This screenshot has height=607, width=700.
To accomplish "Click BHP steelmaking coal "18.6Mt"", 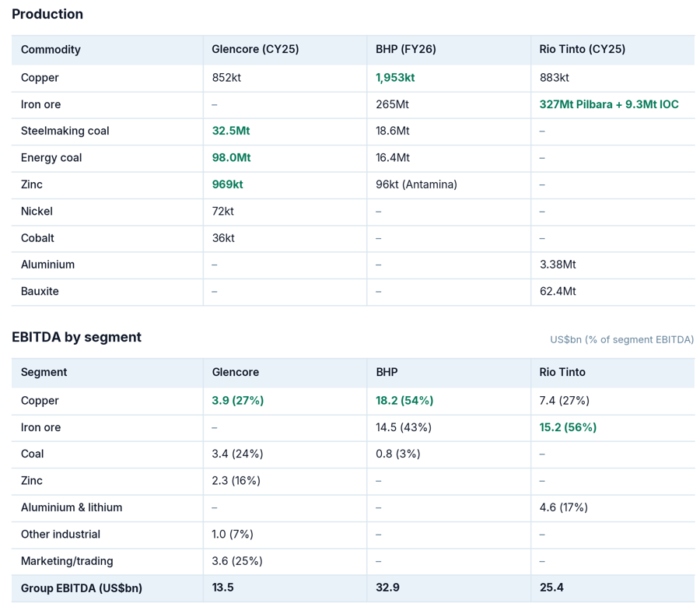I will click(393, 131).
